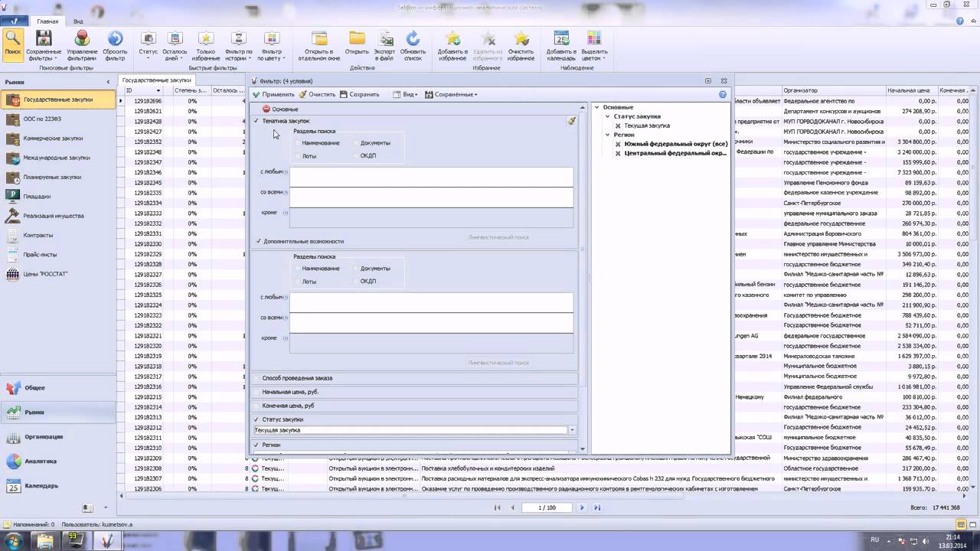Open Выделить цветом palette
980x551 pixels.
593,45
